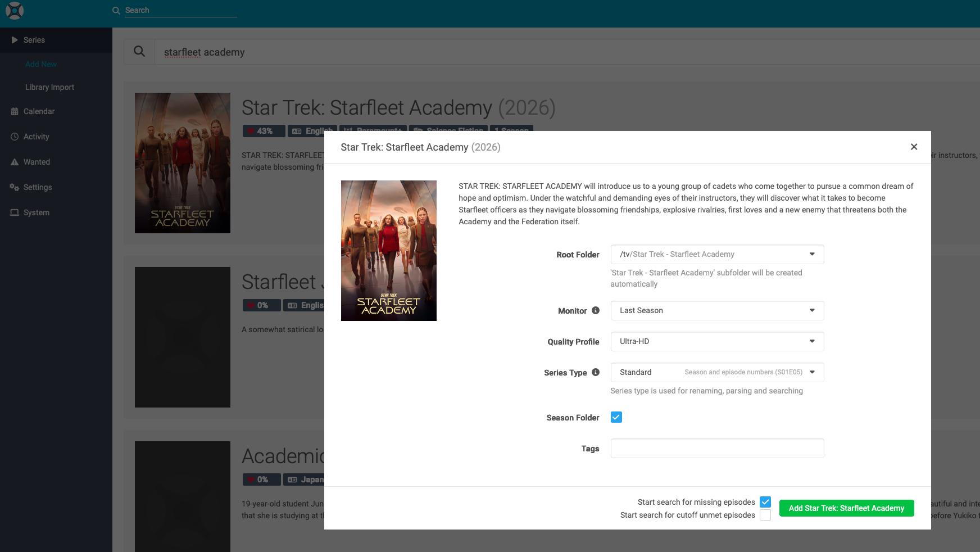Uncheck the Season Folder checkbox
This screenshot has height=552, width=980.
(x=616, y=417)
